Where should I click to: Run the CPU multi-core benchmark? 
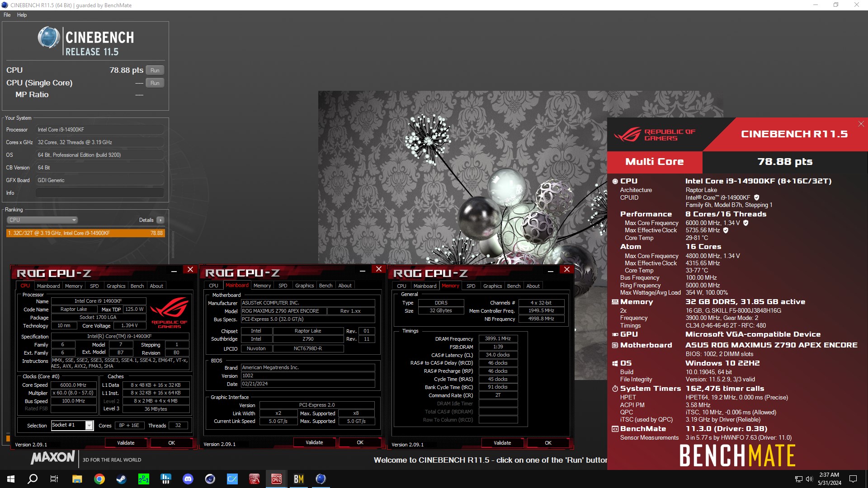[155, 70]
